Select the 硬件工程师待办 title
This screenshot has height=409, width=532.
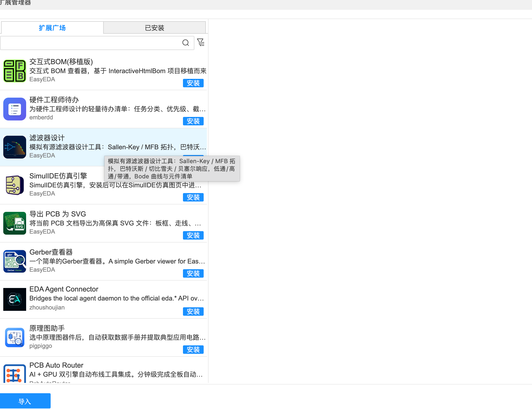(54, 100)
